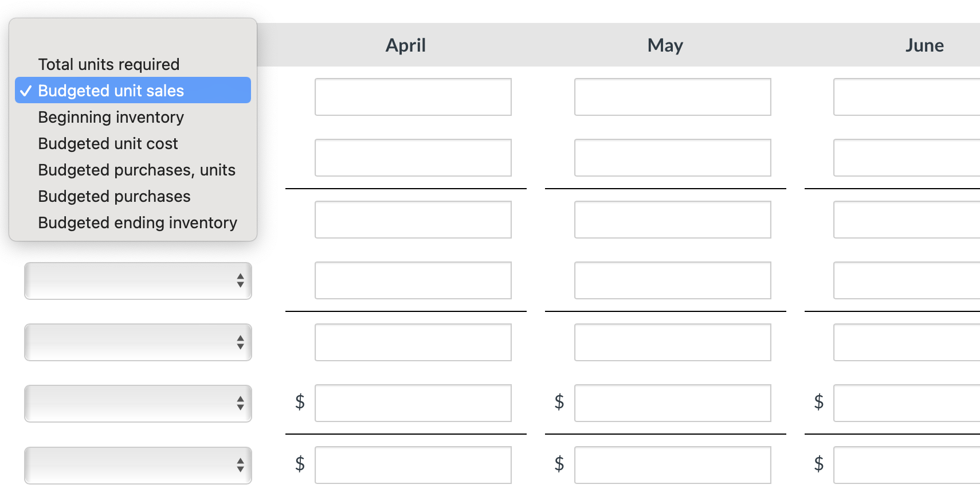Click the May column header

tap(665, 45)
